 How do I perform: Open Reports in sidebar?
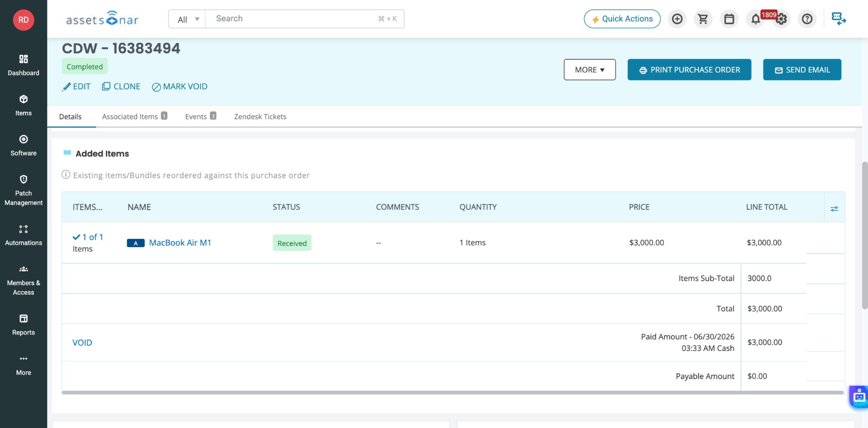click(x=23, y=325)
